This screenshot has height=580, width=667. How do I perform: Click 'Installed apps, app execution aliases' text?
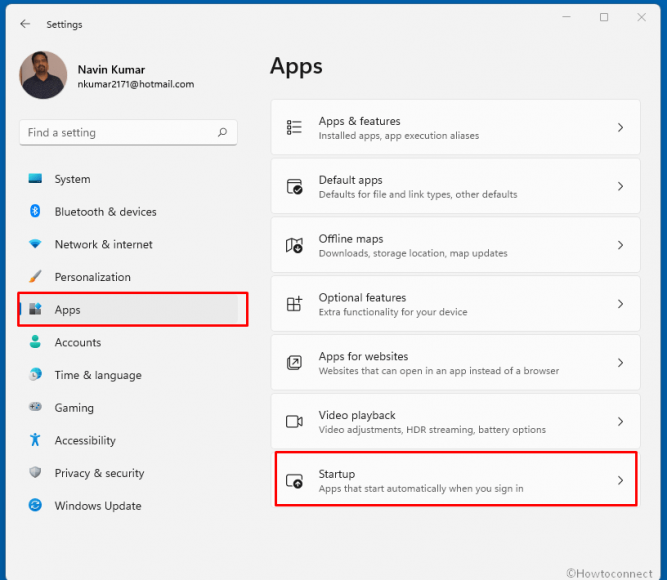pyautogui.click(x=399, y=136)
